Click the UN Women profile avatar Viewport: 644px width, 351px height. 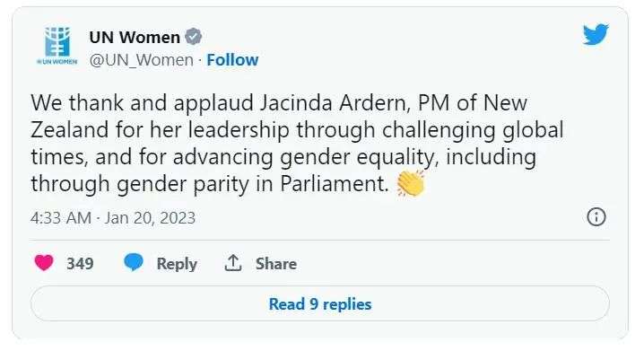pos(57,45)
